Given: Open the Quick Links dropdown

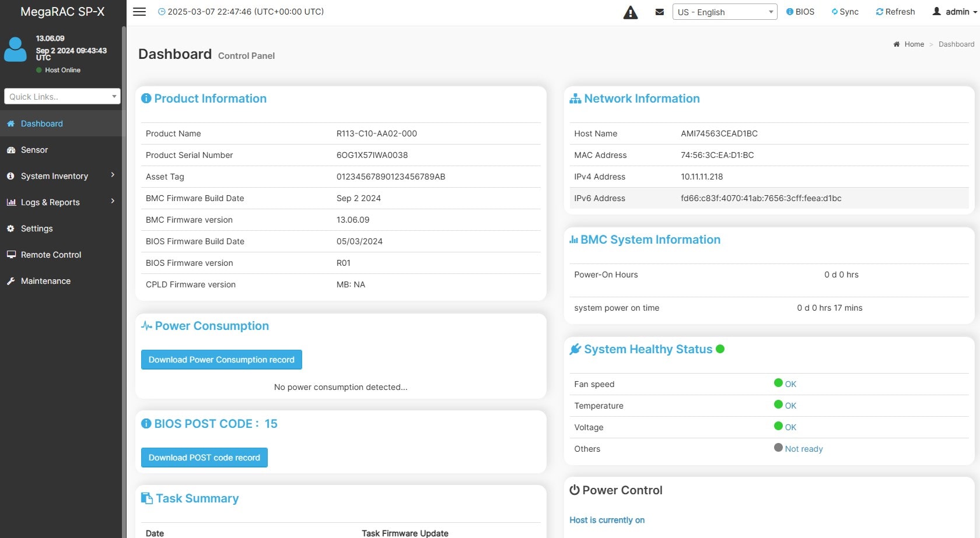Looking at the screenshot, I should [x=62, y=97].
